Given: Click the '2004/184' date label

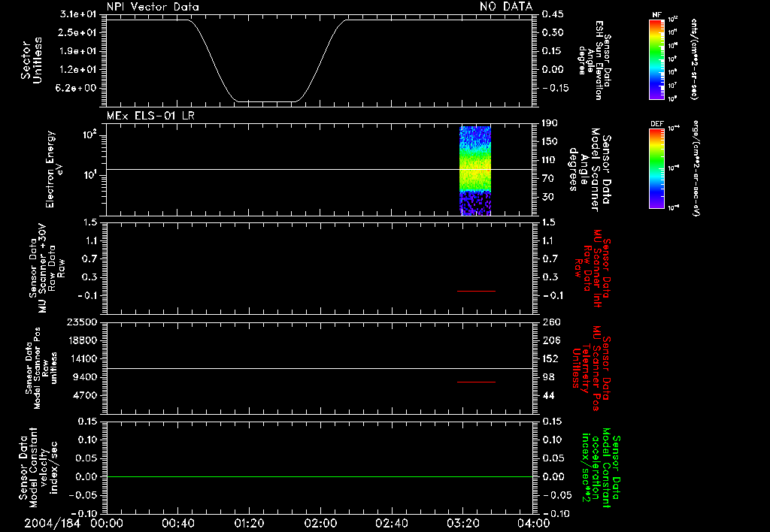Looking at the screenshot, I should pyautogui.click(x=52, y=523).
